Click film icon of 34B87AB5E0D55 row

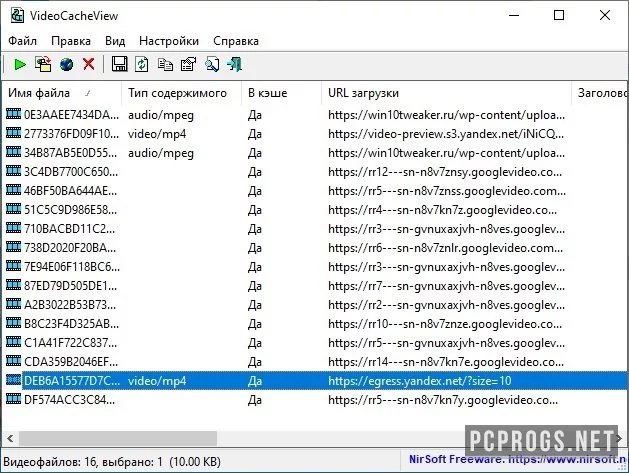point(13,152)
